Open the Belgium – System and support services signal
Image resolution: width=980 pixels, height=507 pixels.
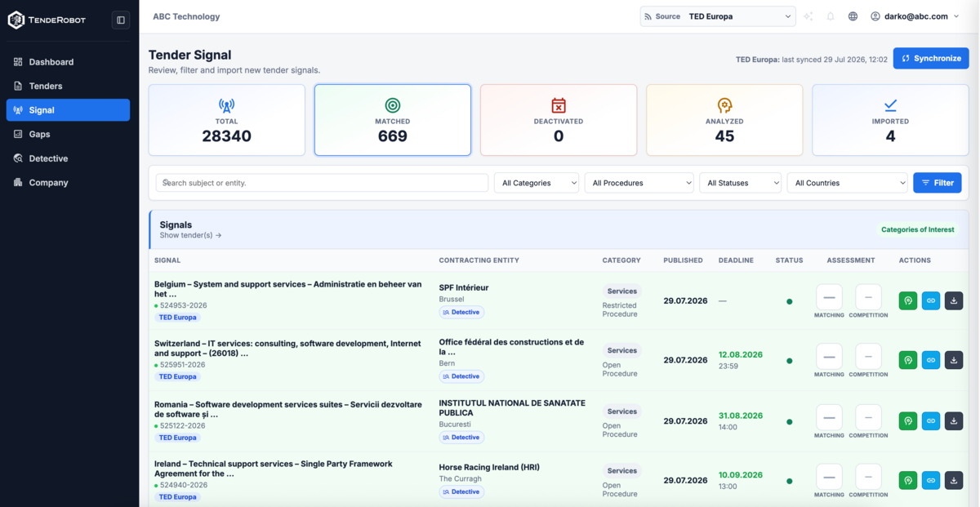click(x=288, y=289)
